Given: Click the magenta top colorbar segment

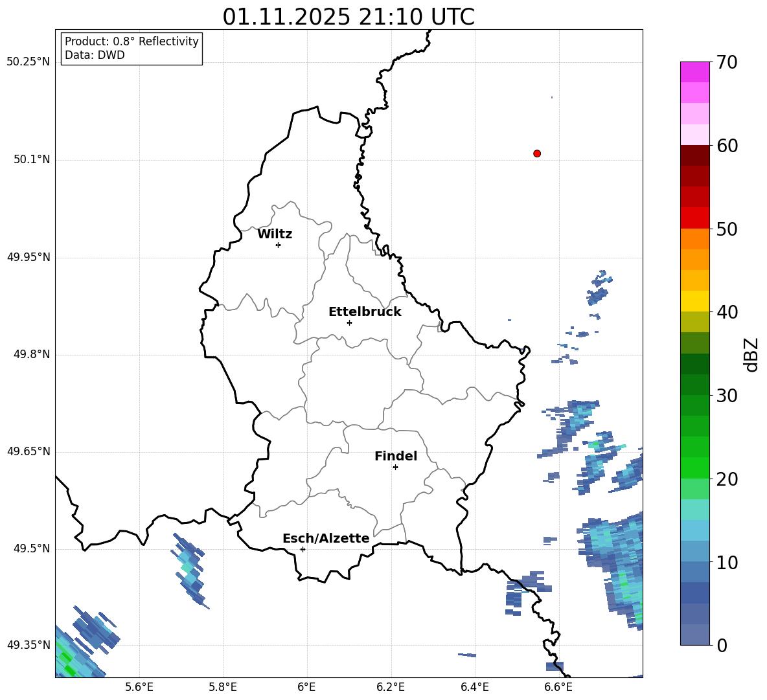Looking at the screenshot, I should pyautogui.click(x=694, y=72).
